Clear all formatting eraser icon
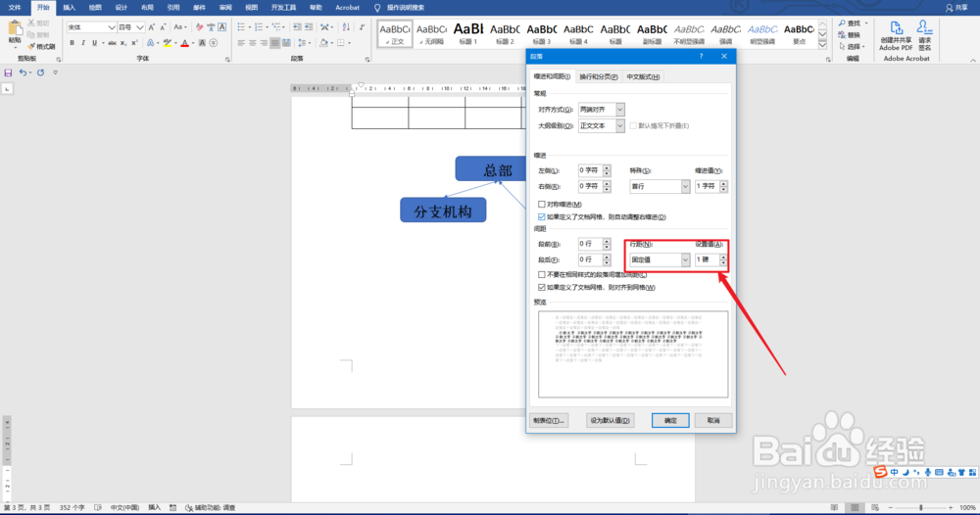 coord(199,27)
